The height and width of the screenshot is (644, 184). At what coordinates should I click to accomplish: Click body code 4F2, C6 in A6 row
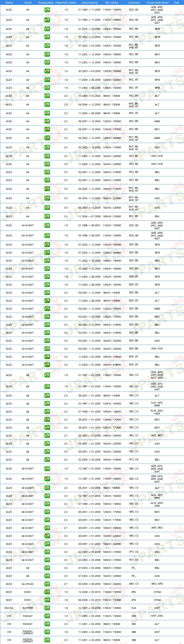tap(134, 459)
